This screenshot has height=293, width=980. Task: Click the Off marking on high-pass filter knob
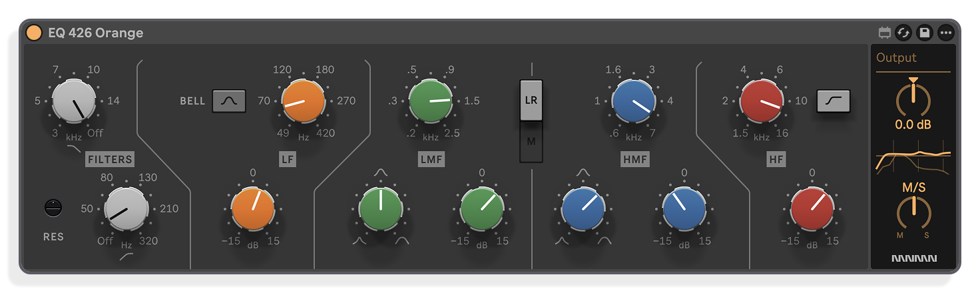(x=105, y=240)
